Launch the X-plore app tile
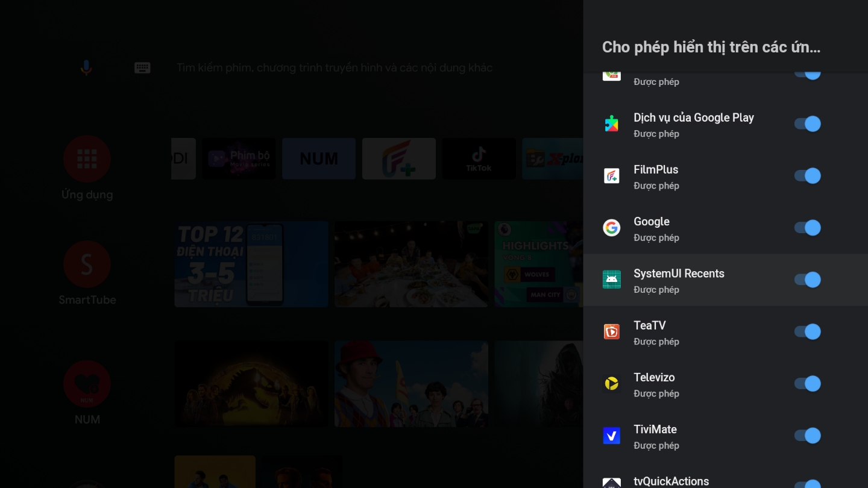Image resolution: width=868 pixels, height=488 pixels. 553,158
